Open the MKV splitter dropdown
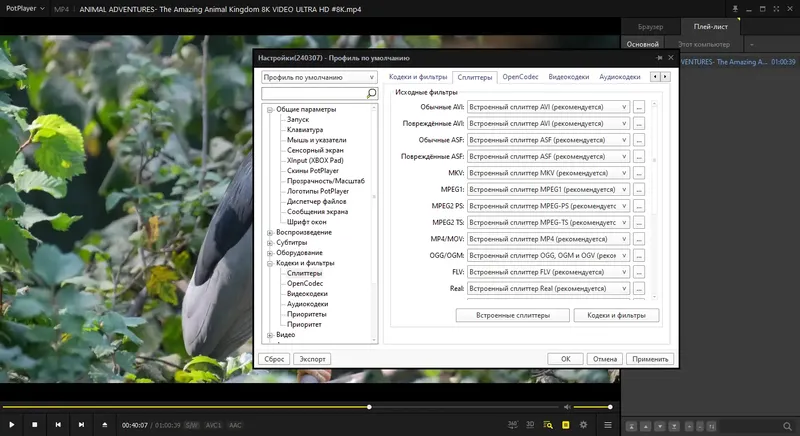This screenshot has height=436, width=800. point(548,173)
